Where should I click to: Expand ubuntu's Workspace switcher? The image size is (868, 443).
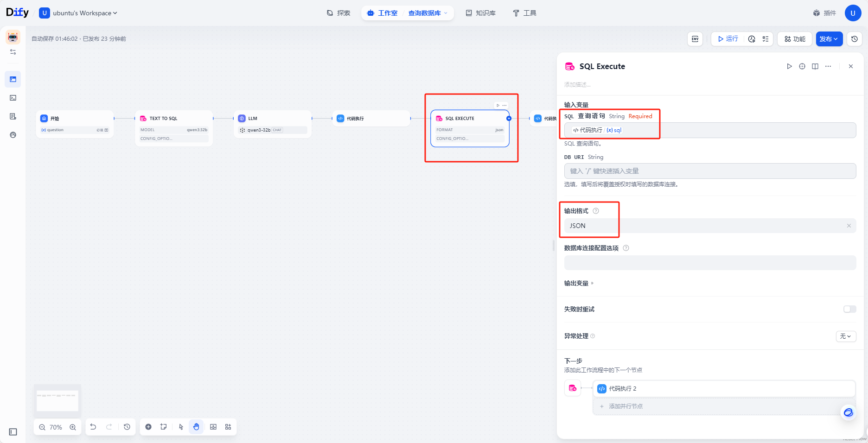click(78, 13)
